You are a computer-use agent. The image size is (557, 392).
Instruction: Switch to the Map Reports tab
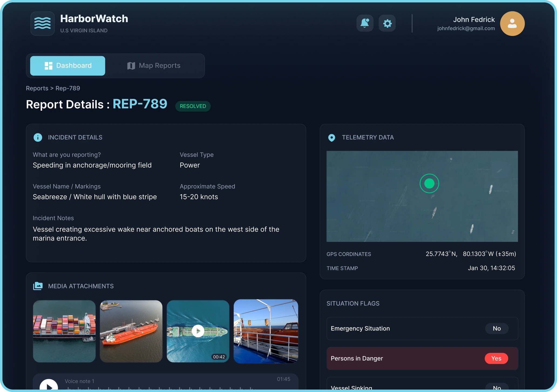(154, 66)
